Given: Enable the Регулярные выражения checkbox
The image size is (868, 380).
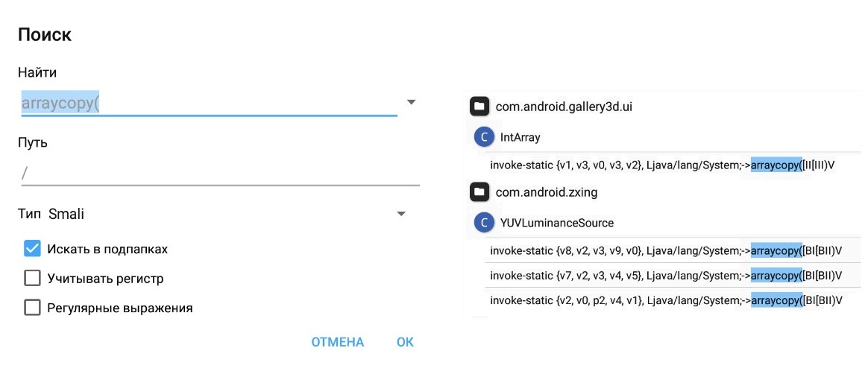Looking at the screenshot, I should 33,308.
